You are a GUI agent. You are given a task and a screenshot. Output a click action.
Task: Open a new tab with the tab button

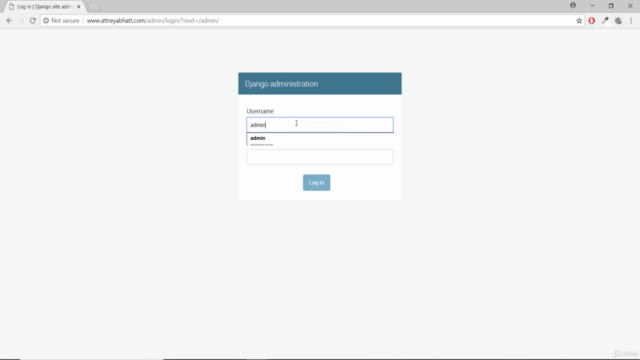click(x=94, y=7)
